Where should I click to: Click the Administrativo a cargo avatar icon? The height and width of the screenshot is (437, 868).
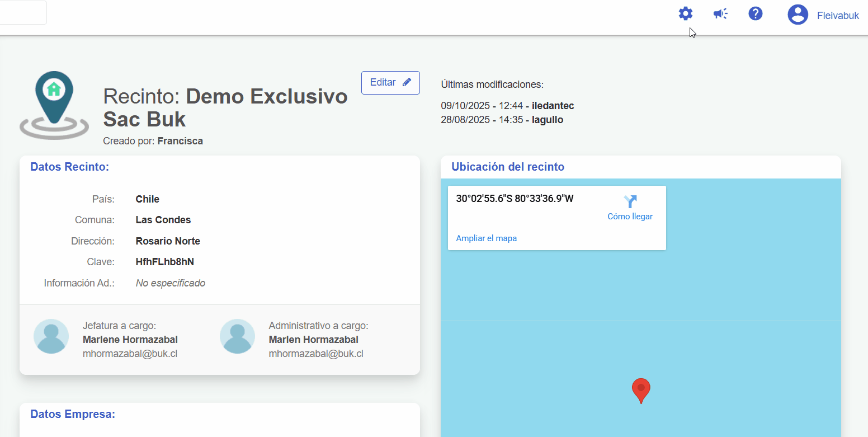tap(237, 336)
